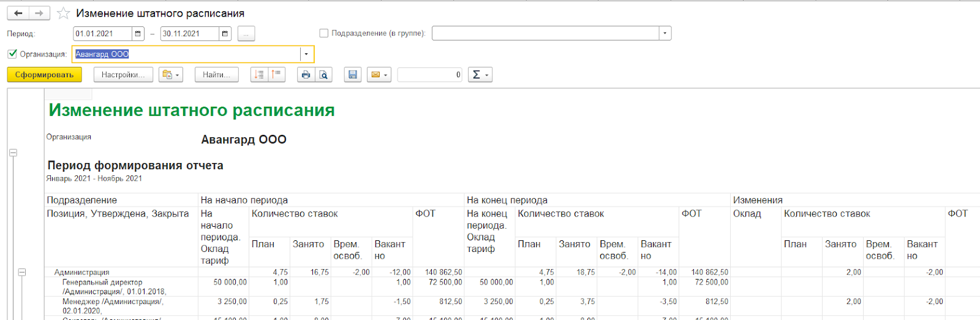Enable the Подразделение (в группе) checkbox
This screenshot has height=320, width=980.
(x=324, y=33)
